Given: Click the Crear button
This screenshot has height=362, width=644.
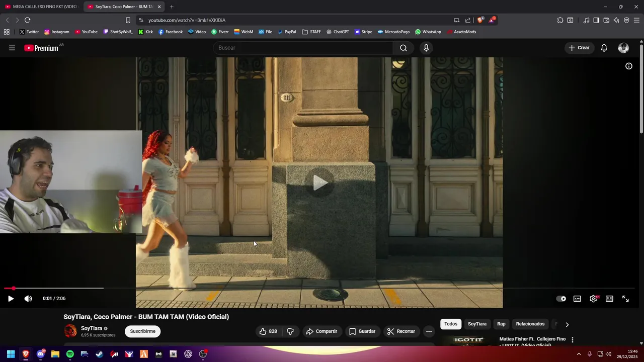Looking at the screenshot, I should [579, 48].
